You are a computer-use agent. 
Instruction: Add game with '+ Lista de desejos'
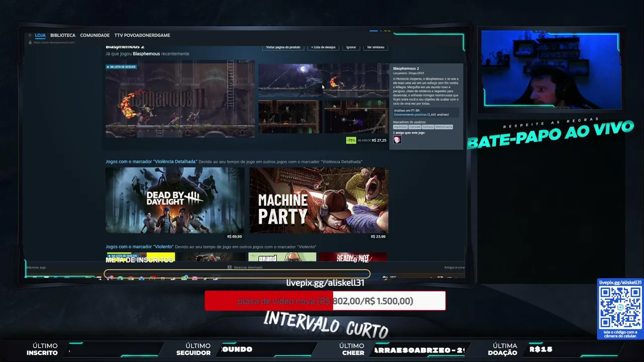pos(323,47)
